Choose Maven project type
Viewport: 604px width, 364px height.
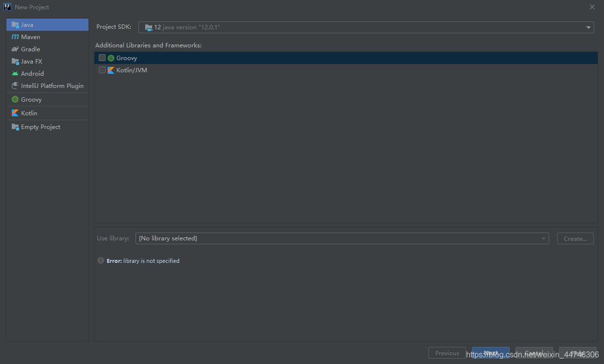47,37
